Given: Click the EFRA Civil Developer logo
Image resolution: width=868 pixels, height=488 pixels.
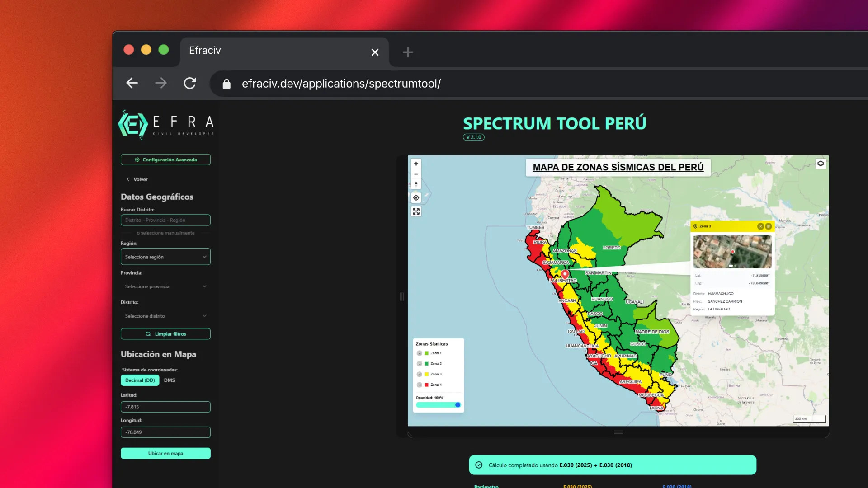Looking at the screenshot, I should 166,124.
